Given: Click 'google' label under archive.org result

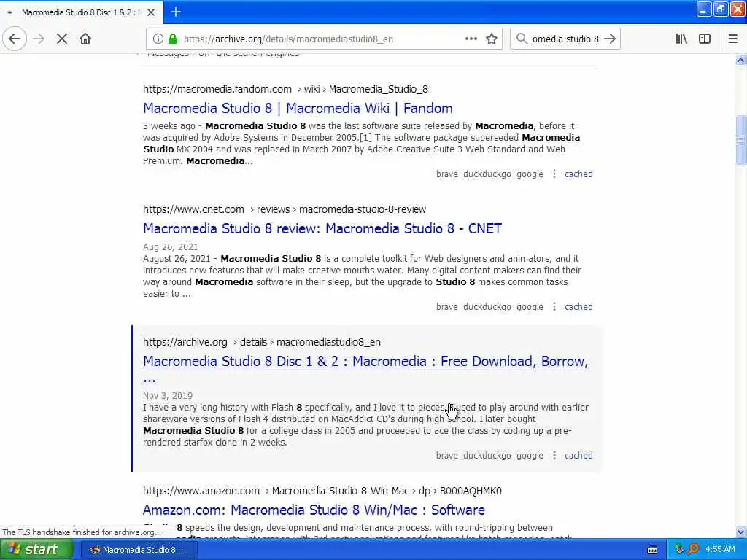Looking at the screenshot, I should [x=530, y=456].
